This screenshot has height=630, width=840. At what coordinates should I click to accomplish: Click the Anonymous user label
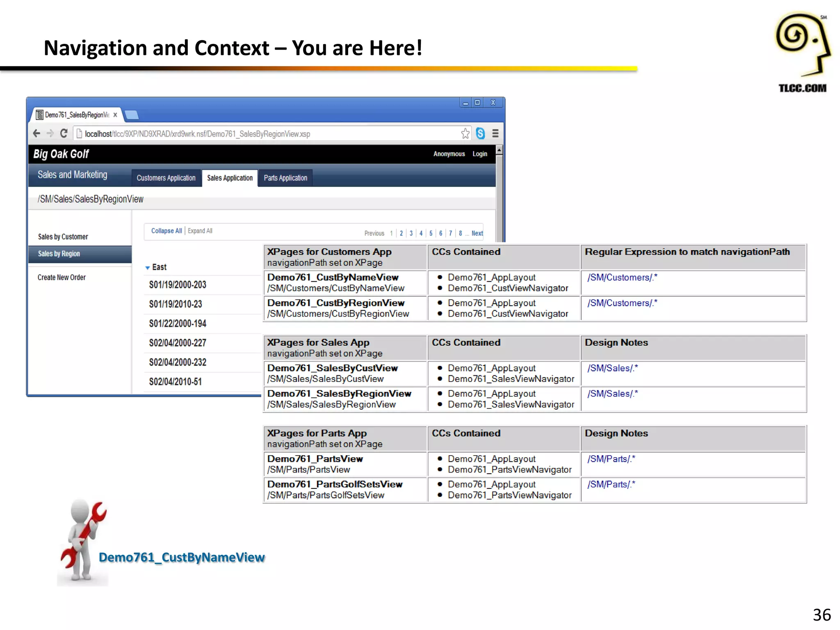[x=449, y=154]
